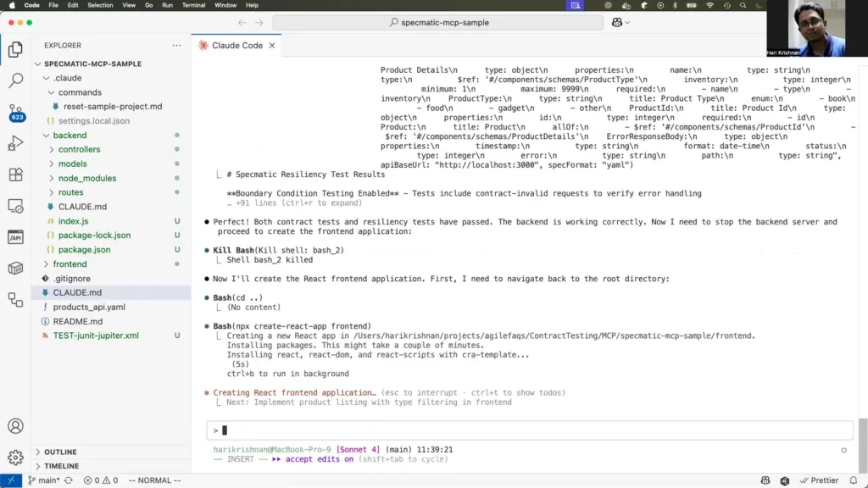Open the Docker extension icon in the sidebar
868x488 pixels.
click(15, 269)
